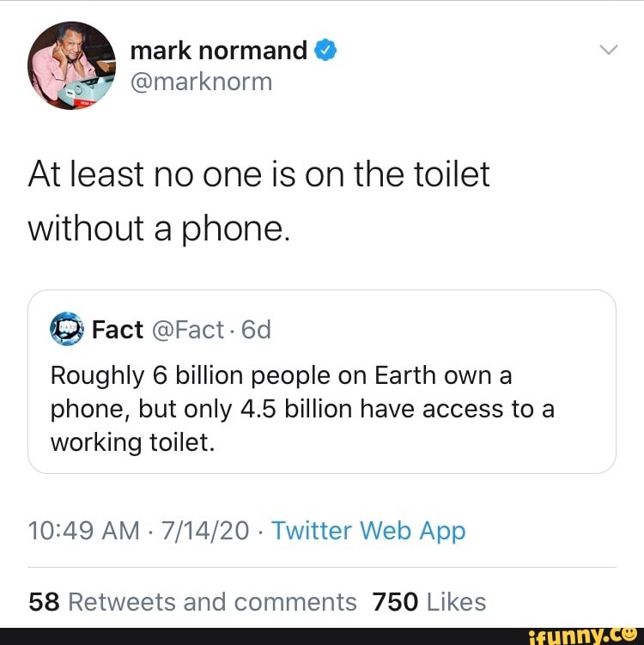
Task: Expand the tweet options chevron
Action: click(x=608, y=49)
